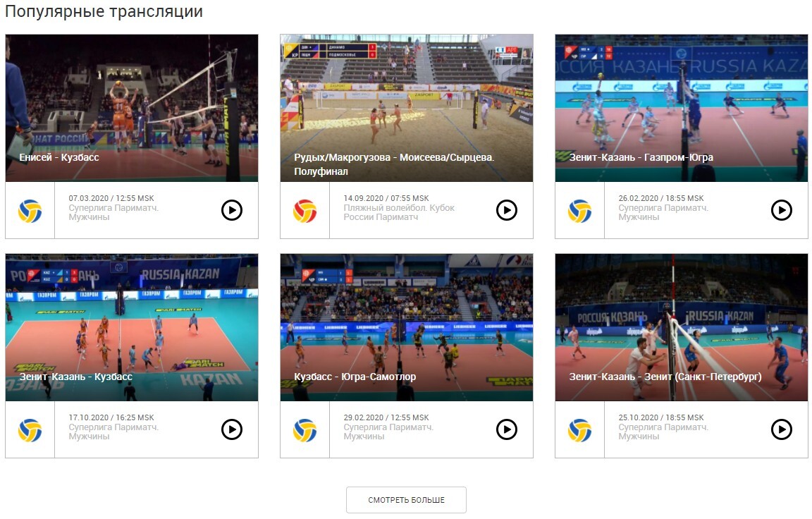This screenshot has width=812, height=519.
Task: Open the Зенит-Казань - Газпром-Югра thumbnail
Action: pos(682,108)
